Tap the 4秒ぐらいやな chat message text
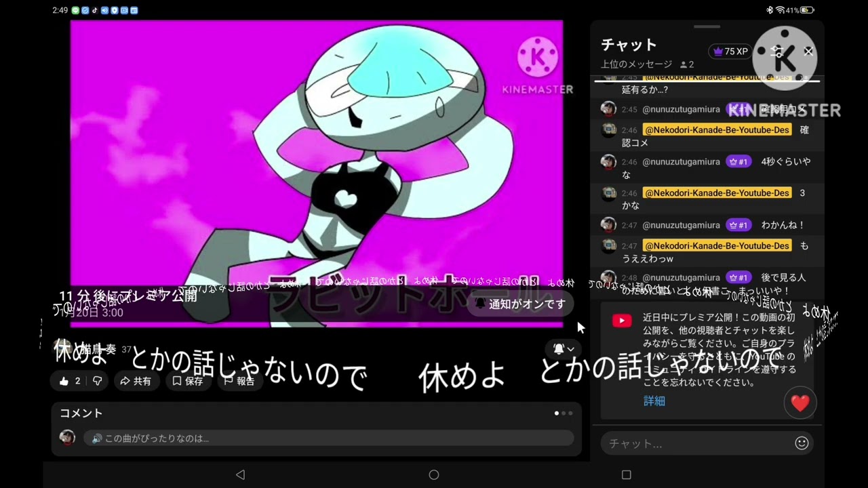Image resolution: width=868 pixels, height=488 pixels. coord(717,168)
